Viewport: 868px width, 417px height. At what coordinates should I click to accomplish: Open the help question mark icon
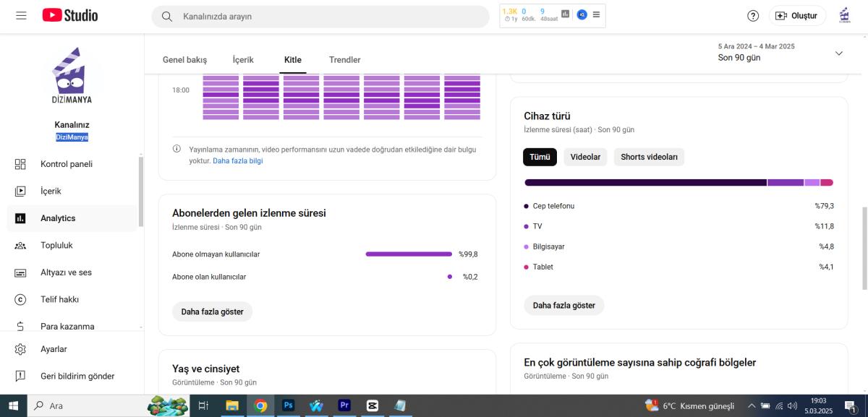click(753, 16)
